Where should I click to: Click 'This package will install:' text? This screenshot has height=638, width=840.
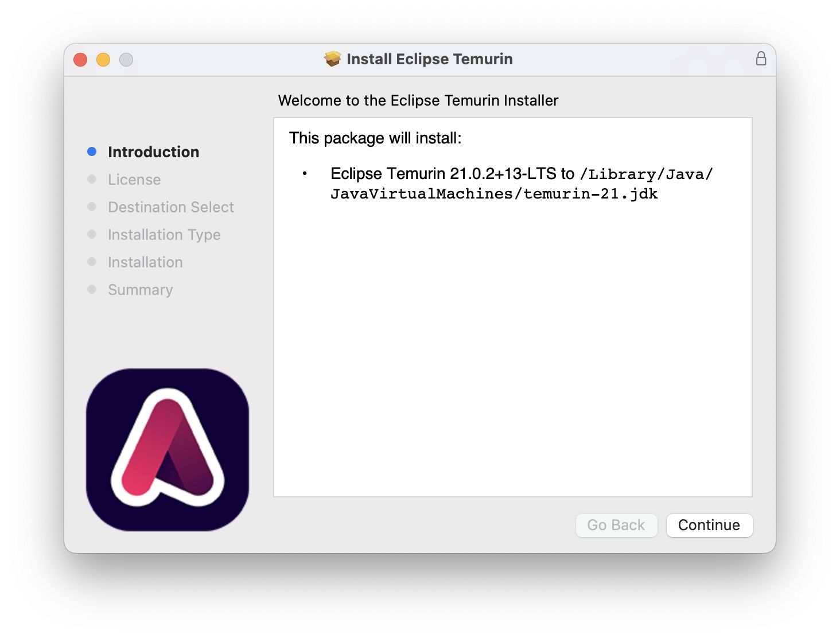point(375,138)
